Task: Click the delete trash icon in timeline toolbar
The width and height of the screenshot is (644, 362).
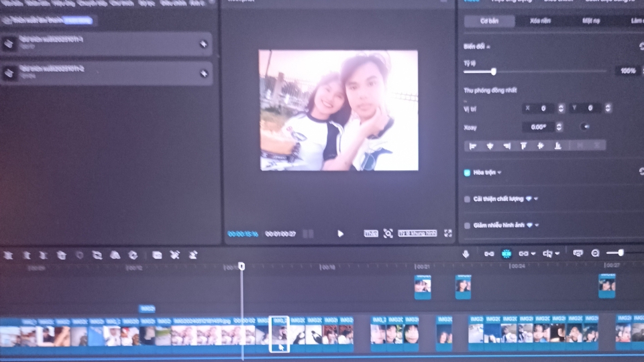Action: pos(61,255)
